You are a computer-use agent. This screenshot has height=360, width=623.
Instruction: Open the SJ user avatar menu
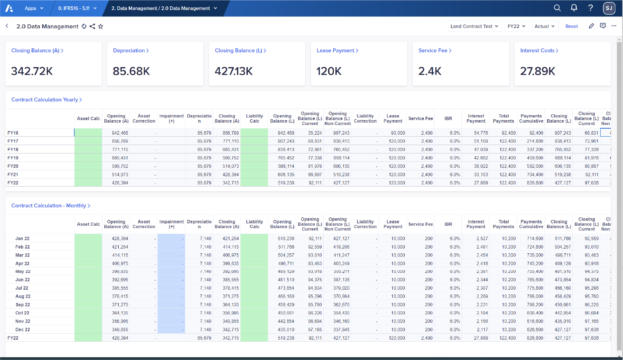coord(609,8)
